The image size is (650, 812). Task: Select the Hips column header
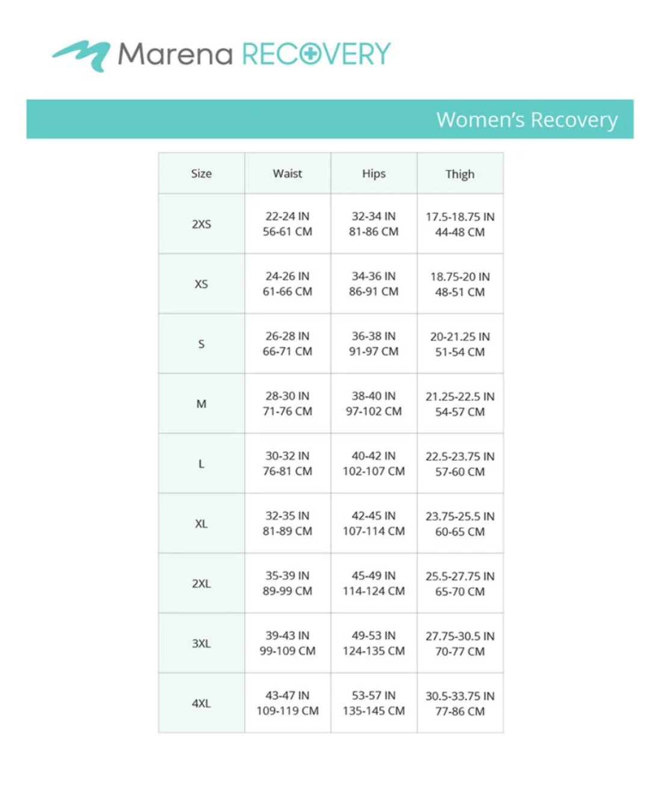tap(374, 174)
